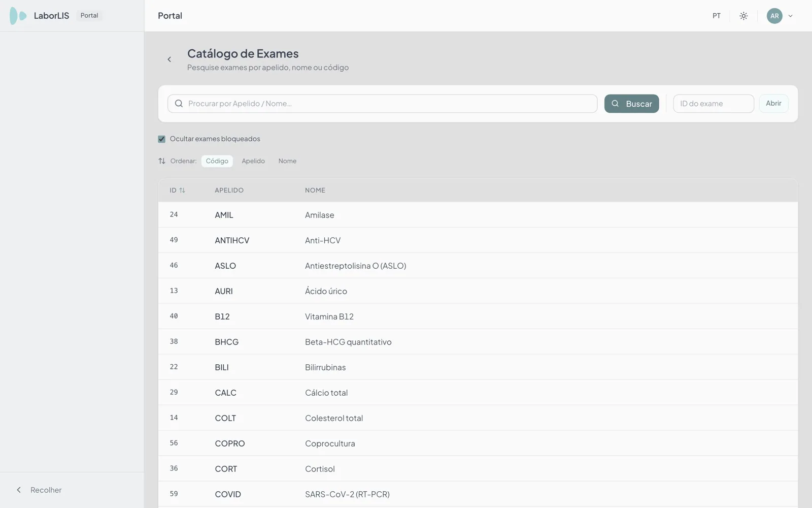Select the Vitamina B12 row
Image resolution: width=812 pixels, height=508 pixels.
(x=478, y=316)
